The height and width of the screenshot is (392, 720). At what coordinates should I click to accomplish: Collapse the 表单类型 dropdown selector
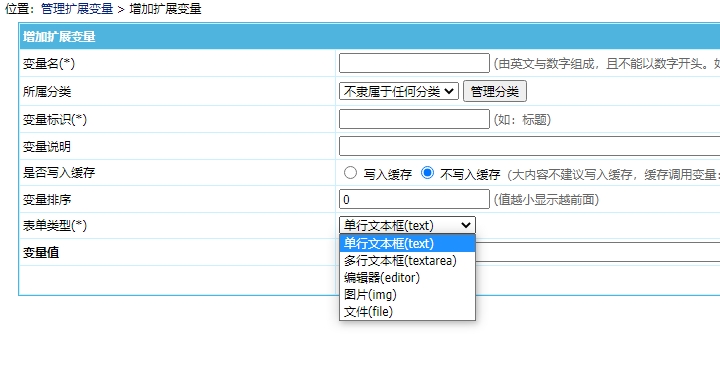click(407, 225)
